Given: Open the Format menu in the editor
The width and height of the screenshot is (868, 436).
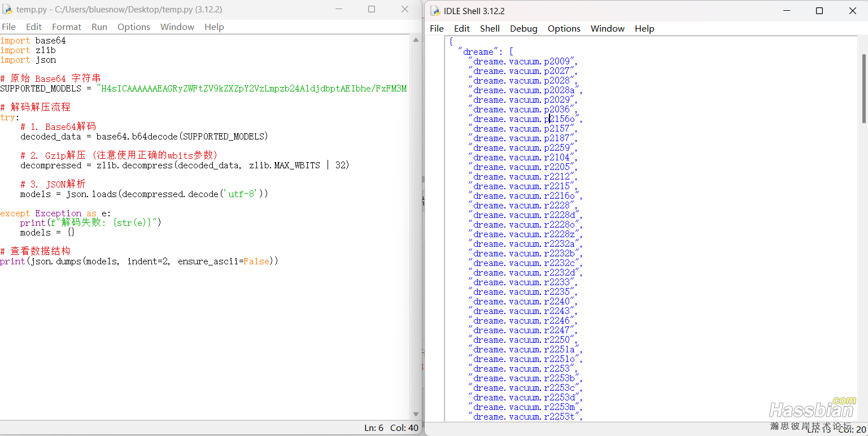Looking at the screenshot, I should (x=67, y=27).
